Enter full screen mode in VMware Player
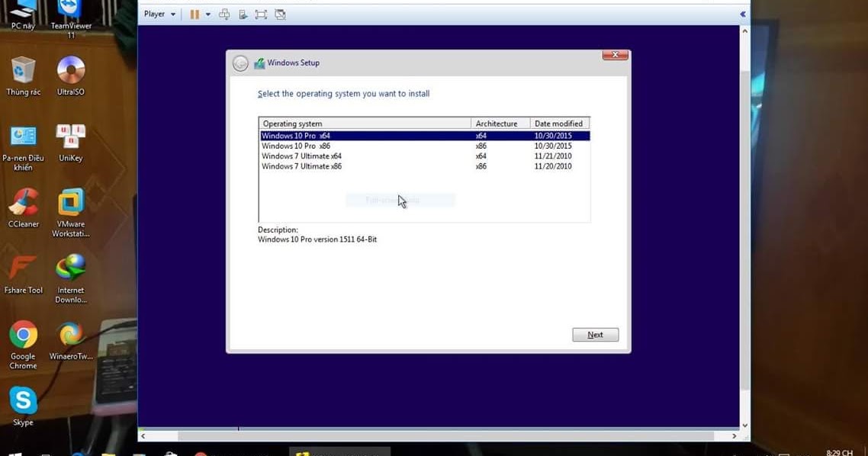 coord(261,14)
